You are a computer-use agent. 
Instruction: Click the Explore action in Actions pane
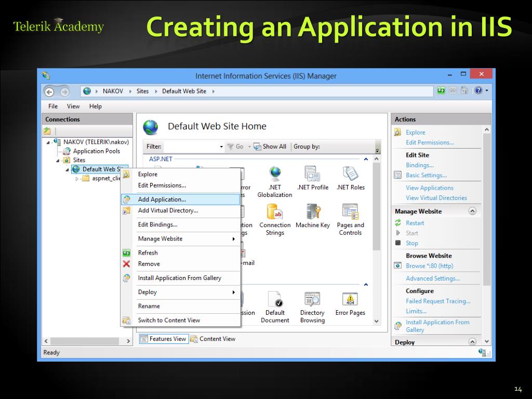point(415,132)
